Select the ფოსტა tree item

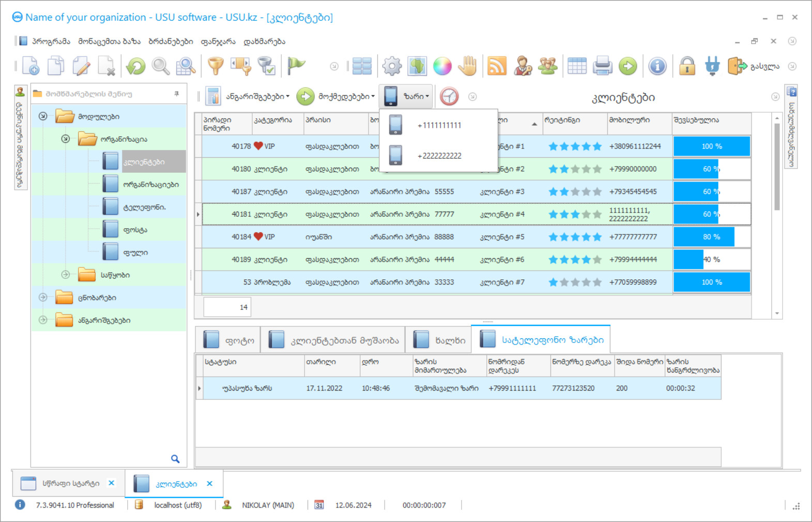pos(135,230)
